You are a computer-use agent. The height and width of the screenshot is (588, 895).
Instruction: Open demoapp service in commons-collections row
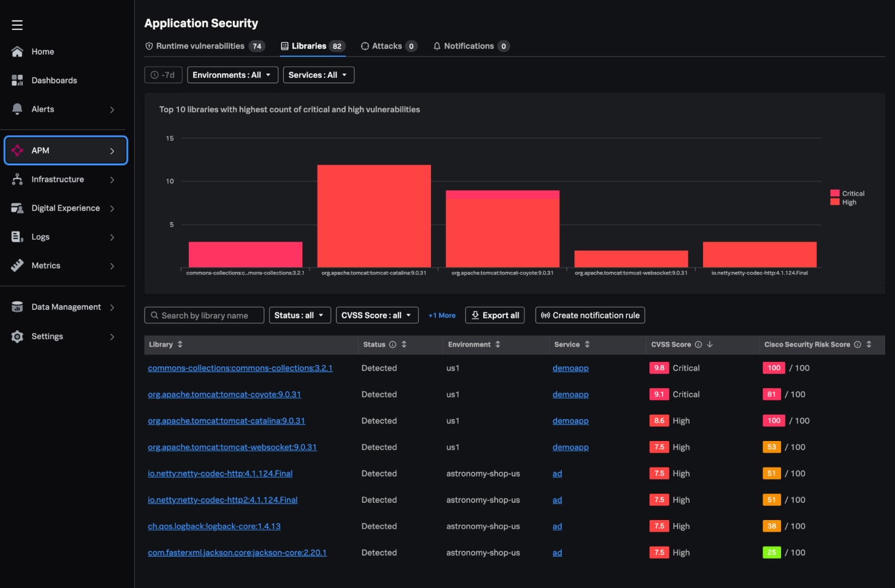[571, 368]
